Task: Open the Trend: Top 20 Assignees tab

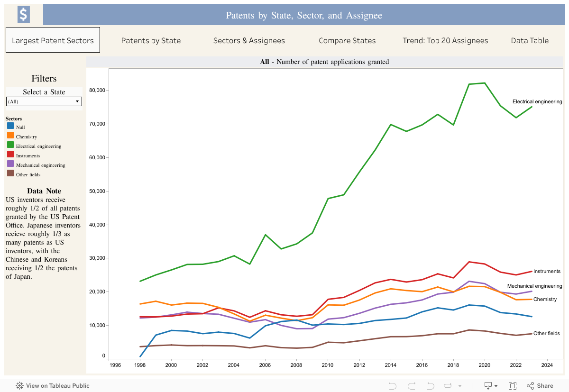Action: coord(445,40)
